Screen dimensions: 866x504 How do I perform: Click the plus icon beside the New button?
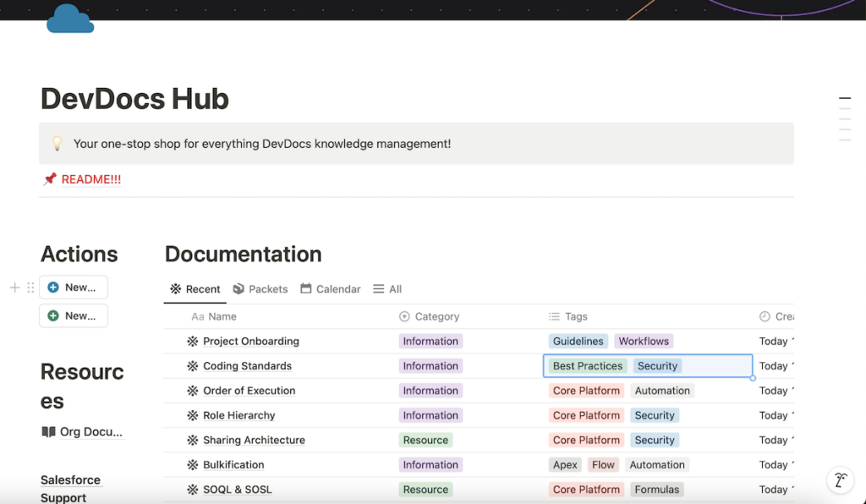tap(14, 287)
